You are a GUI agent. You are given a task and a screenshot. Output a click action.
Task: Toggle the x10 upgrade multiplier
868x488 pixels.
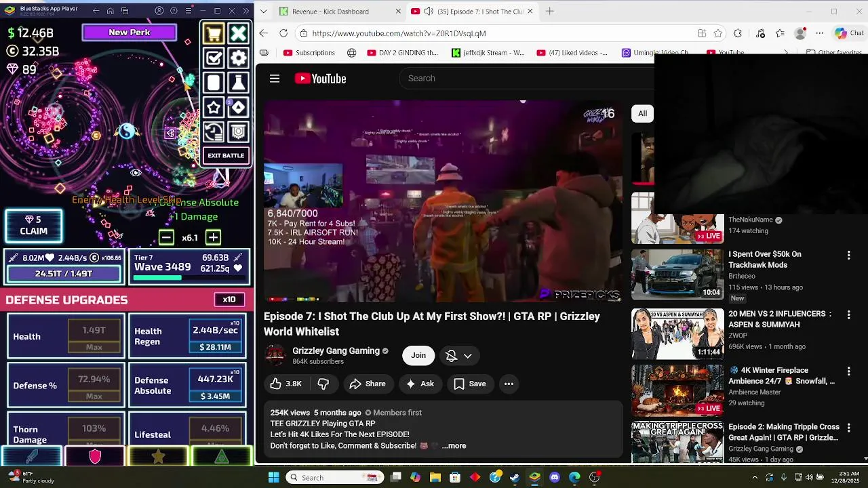(229, 300)
